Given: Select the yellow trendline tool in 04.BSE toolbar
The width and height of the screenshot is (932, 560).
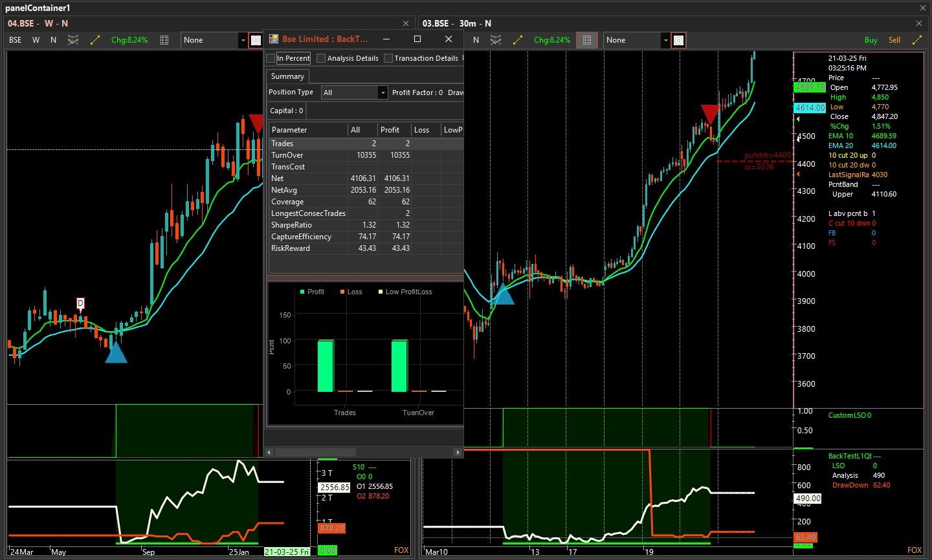Looking at the screenshot, I should 95,40.
